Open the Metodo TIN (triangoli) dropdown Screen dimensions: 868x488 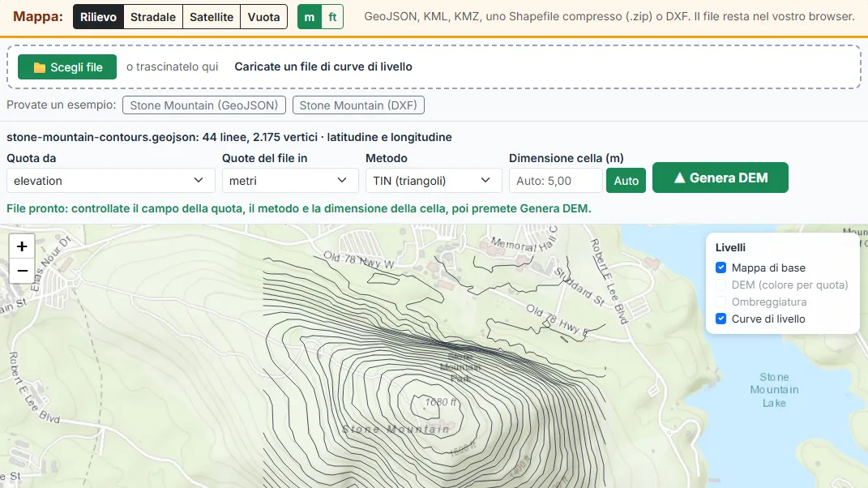click(434, 181)
